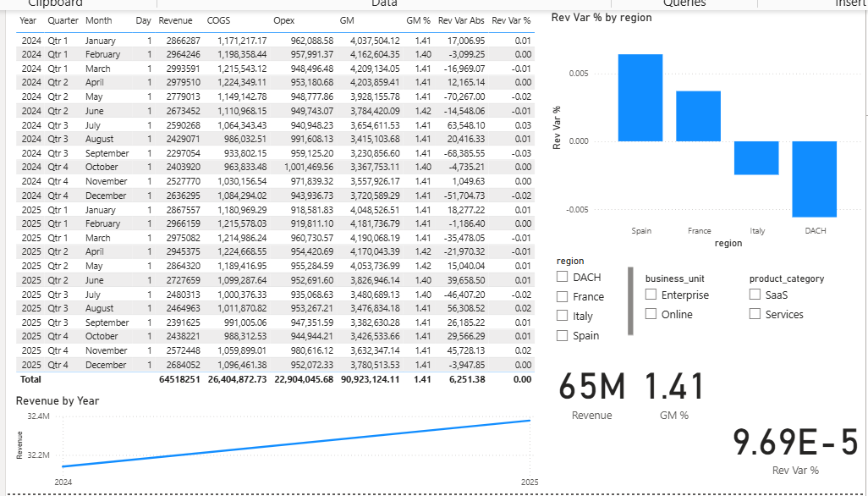Check the Online business unit option
Image resolution: width=868 pixels, height=496 pixels.
pyautogui.click(x=651, y=315)
